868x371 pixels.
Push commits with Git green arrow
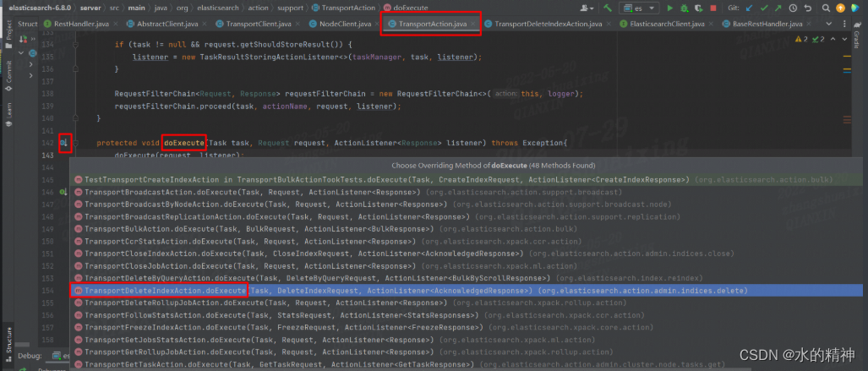point(778,8)
